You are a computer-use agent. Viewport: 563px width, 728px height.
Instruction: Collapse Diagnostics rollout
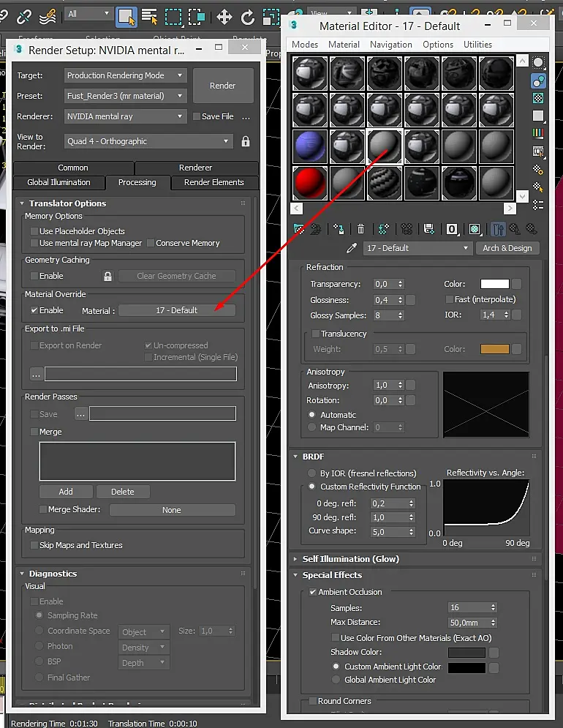(22, 574)
